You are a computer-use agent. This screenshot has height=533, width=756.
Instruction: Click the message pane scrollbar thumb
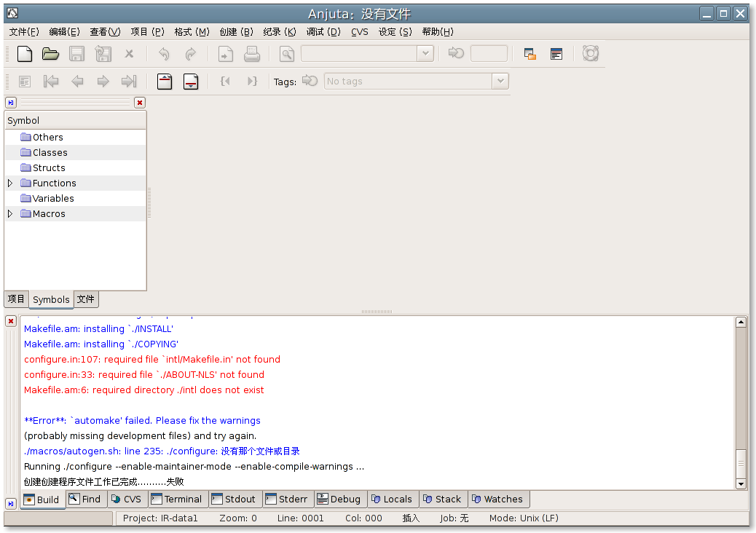click(741, 464)
